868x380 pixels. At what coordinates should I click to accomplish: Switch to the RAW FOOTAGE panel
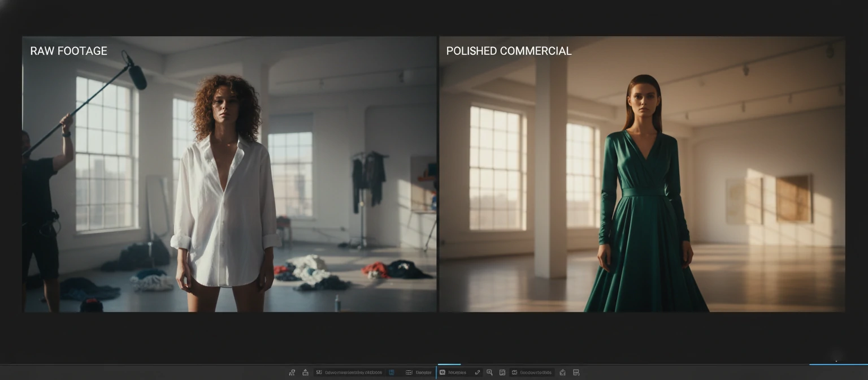pyautogui.click(x=229, y=172)
